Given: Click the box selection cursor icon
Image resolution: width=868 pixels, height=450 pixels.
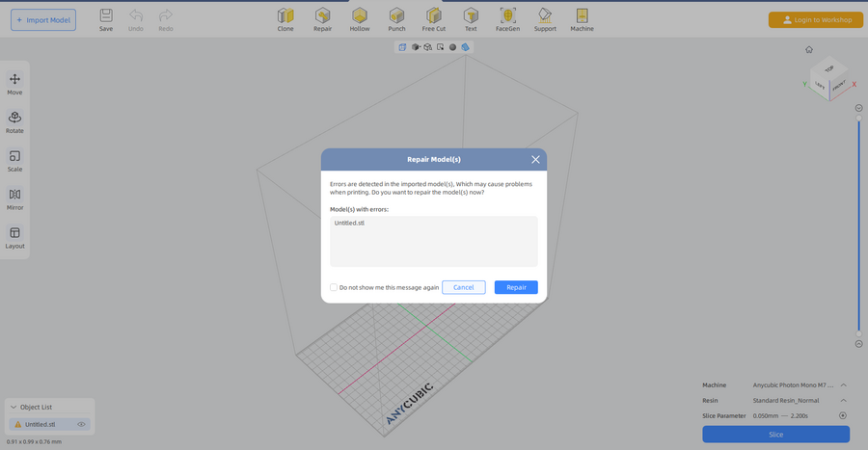Looking at the screenshot, I should coord(440,47).
